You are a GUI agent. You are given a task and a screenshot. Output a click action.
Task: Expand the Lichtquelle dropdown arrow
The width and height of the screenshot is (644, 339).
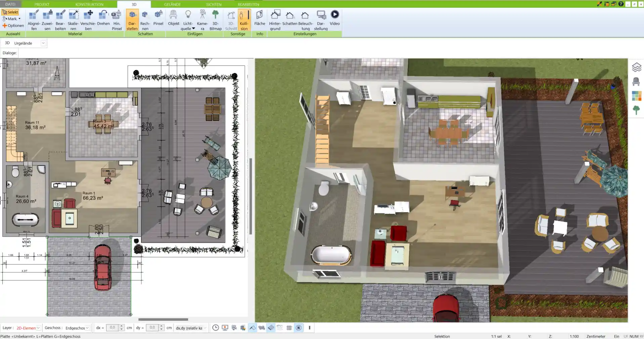pos(194,29)
